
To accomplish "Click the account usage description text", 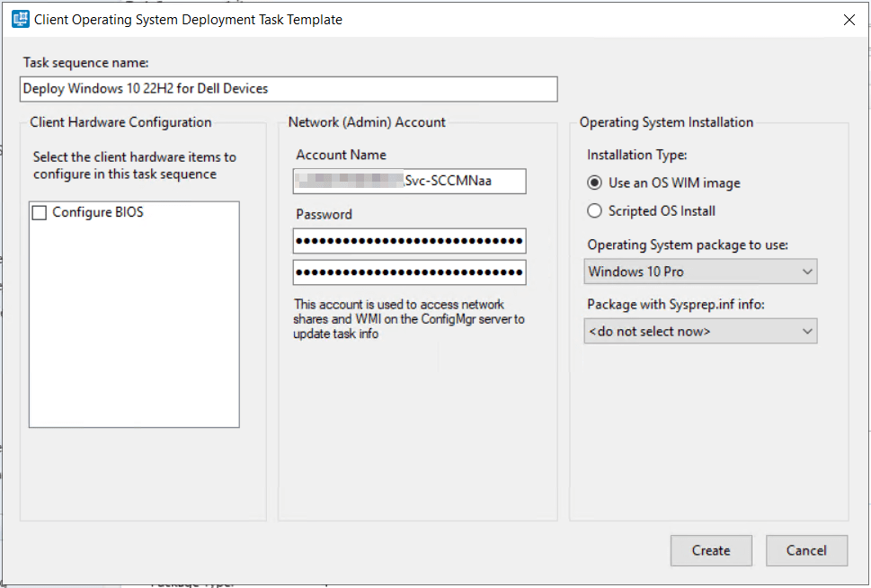I will pyautogui.click(x=409, y=319).
